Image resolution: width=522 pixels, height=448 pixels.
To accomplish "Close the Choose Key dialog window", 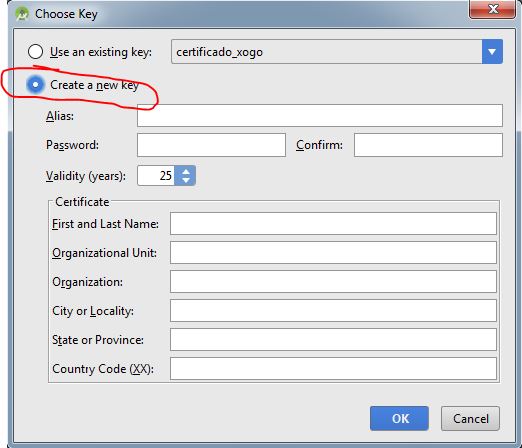I will (493, 9).
